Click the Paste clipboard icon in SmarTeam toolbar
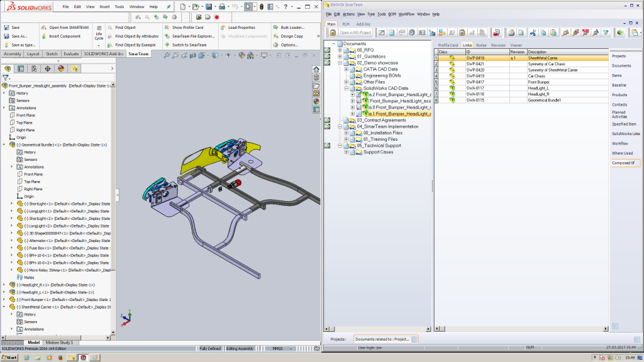Image resolution: width=644 pixels, height=362 pixels. 553,33
